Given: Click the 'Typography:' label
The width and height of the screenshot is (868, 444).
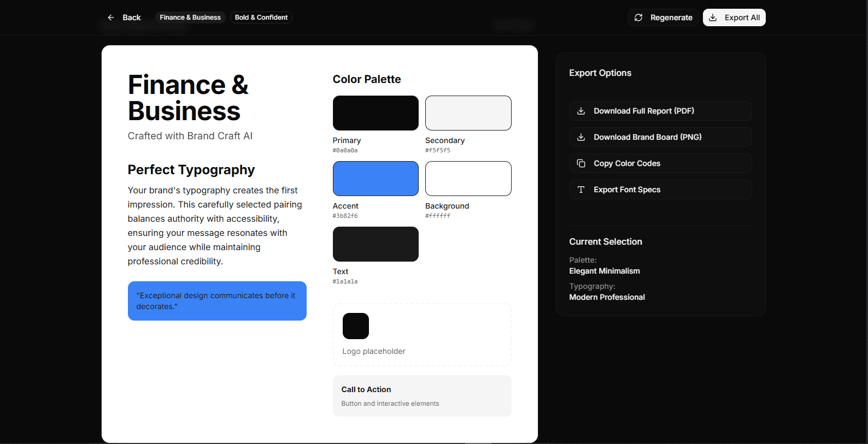Looking at the screenshot, I should [x=592, y=286].
